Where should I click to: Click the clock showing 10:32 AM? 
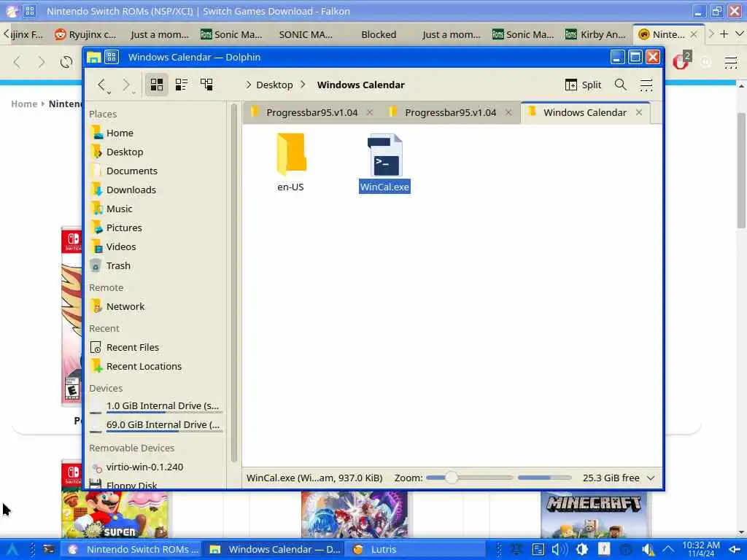[701, 550]
